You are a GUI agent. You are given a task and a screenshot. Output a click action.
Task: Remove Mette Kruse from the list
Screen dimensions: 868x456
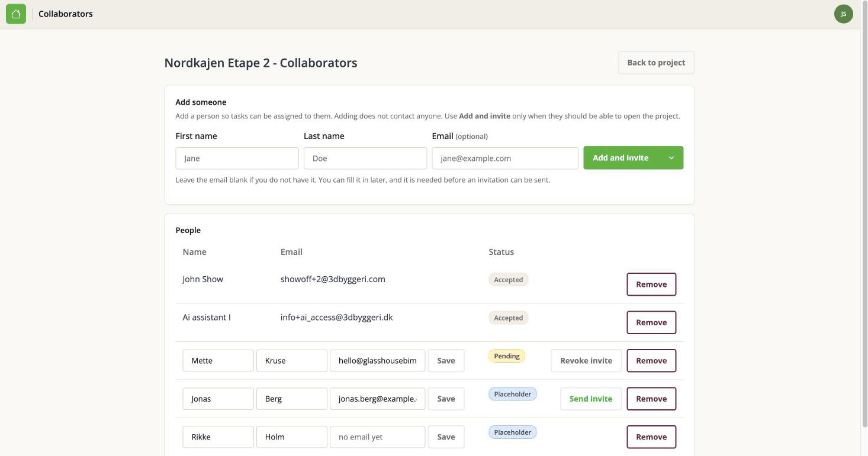point(651,361)
